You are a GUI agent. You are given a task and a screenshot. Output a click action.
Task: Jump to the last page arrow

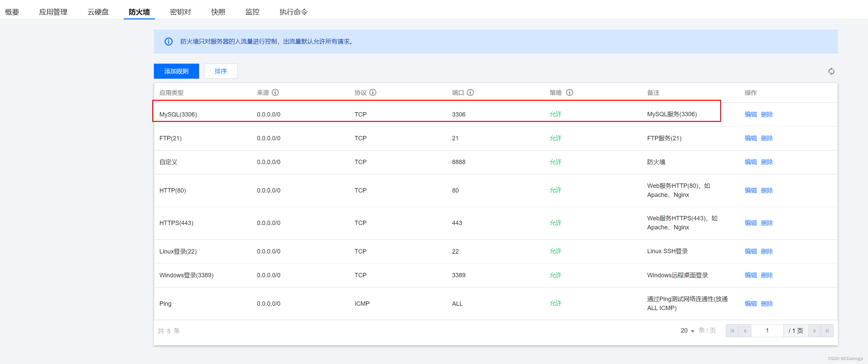coord(827,331)
